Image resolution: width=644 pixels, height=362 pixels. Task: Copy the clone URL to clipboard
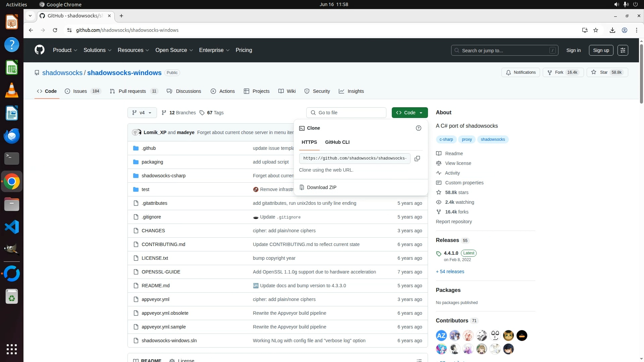pos(417,159)
